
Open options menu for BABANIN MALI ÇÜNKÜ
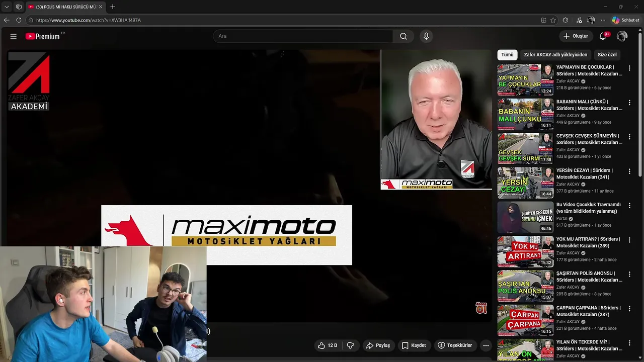click(629, 102)
